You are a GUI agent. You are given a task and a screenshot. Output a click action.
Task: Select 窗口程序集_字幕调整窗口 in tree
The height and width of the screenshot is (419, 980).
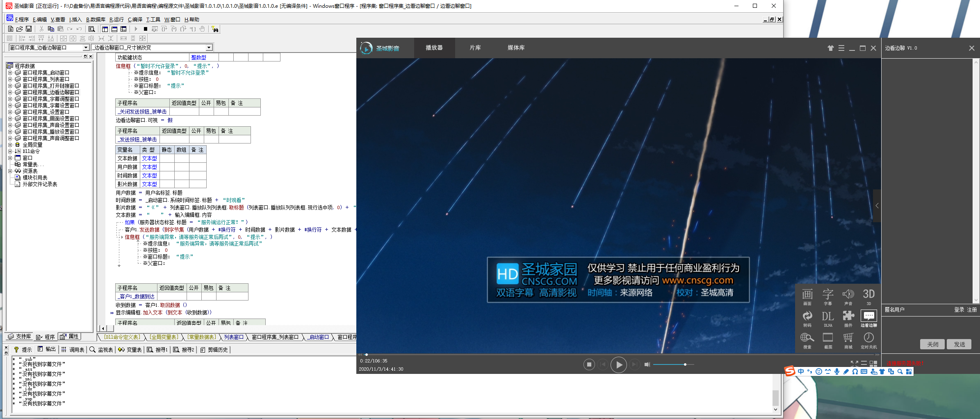(51, 99)
